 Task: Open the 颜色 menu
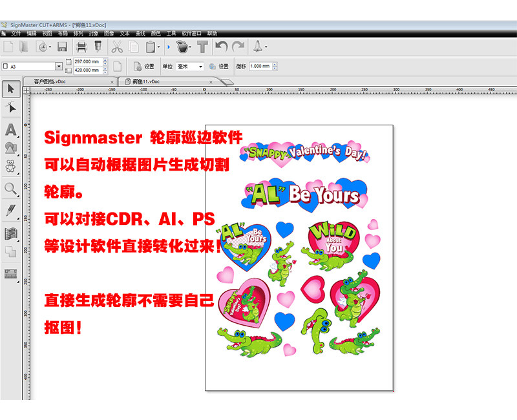(x=156, y=34)
